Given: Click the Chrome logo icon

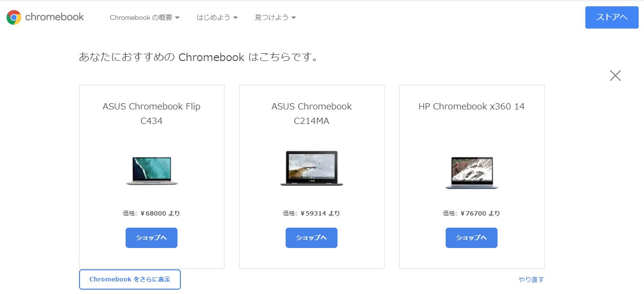Looking at the screenshot, I should pyautogui.click(x=14, y=17).
